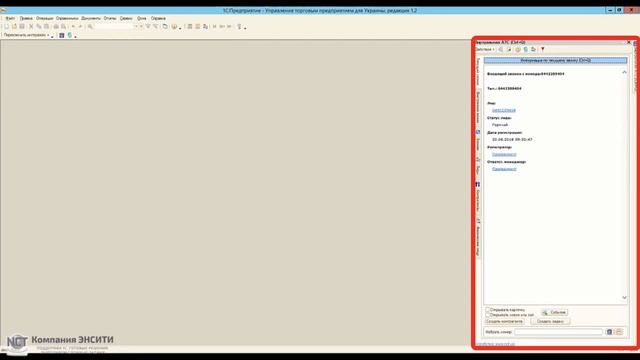Click the Создать задачу button
Viewport: 640px width, 360px height.
coord(550,322)
